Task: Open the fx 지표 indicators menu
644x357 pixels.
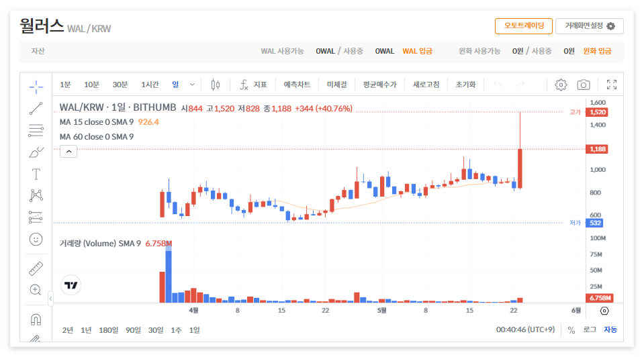Action: [x=253, y=85]
